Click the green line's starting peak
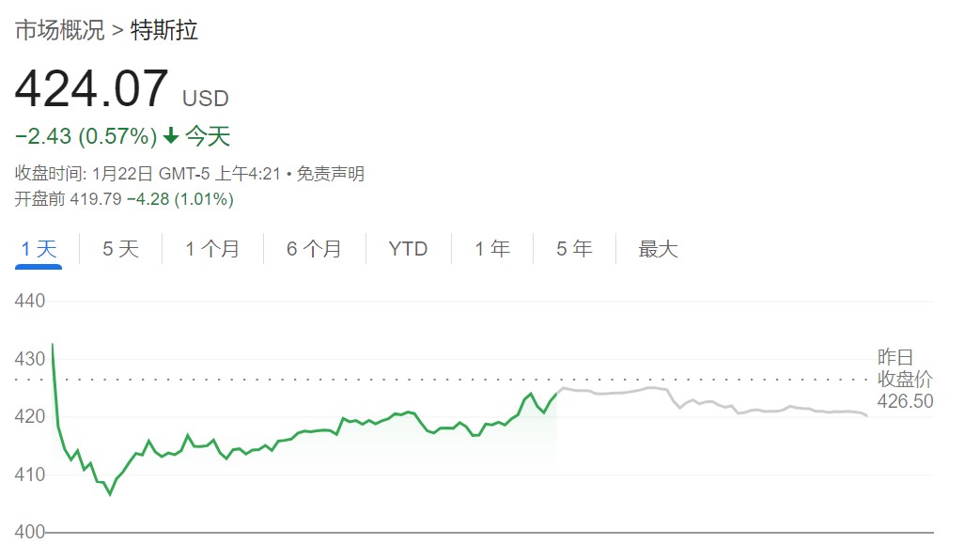The height and width of the screenshot is (560, 964). point(53,344)
